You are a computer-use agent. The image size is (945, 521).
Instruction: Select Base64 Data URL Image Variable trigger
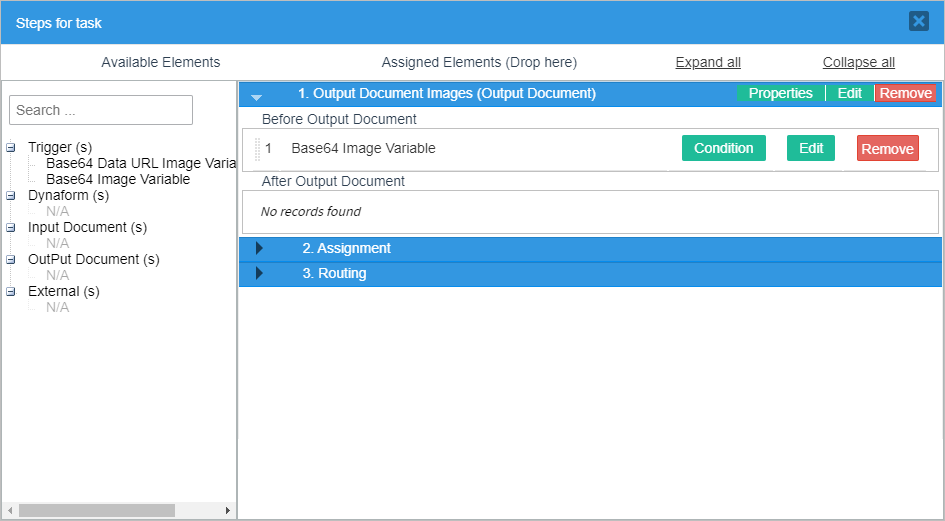[x=140, y=164]
